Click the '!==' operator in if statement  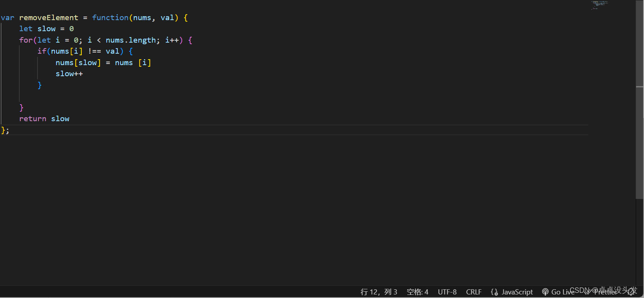click(x=94, y=51)
